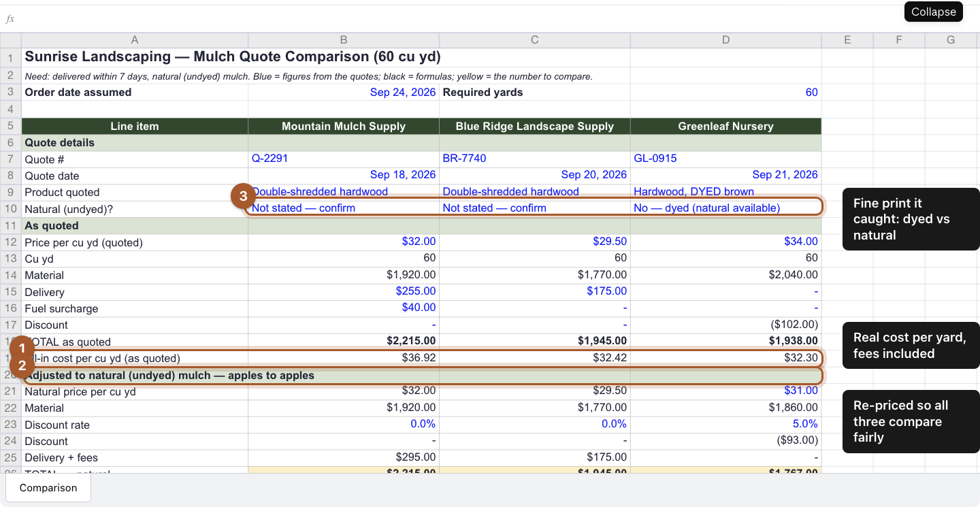Select the $175.00 delivery cell in row 15

point(535,291)
